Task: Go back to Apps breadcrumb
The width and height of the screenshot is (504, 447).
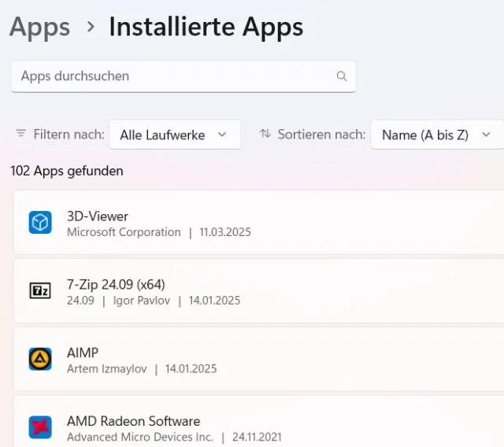Action: click(40, 27)
